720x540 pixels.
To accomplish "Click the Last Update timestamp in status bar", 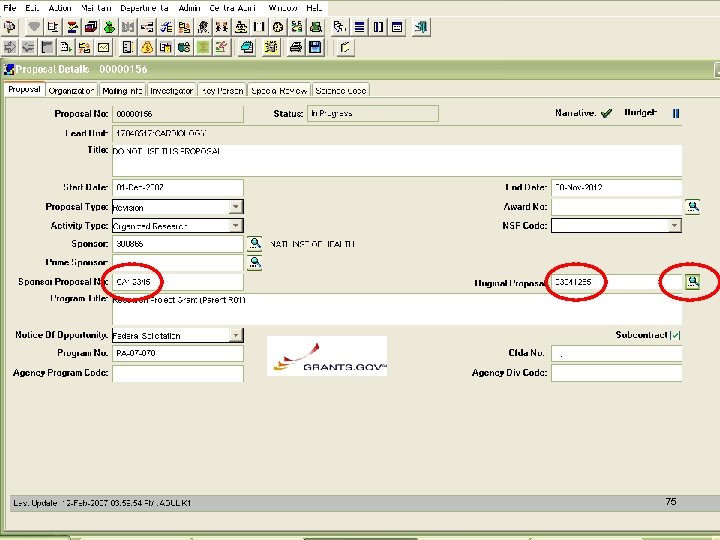I will click(102, 503).
